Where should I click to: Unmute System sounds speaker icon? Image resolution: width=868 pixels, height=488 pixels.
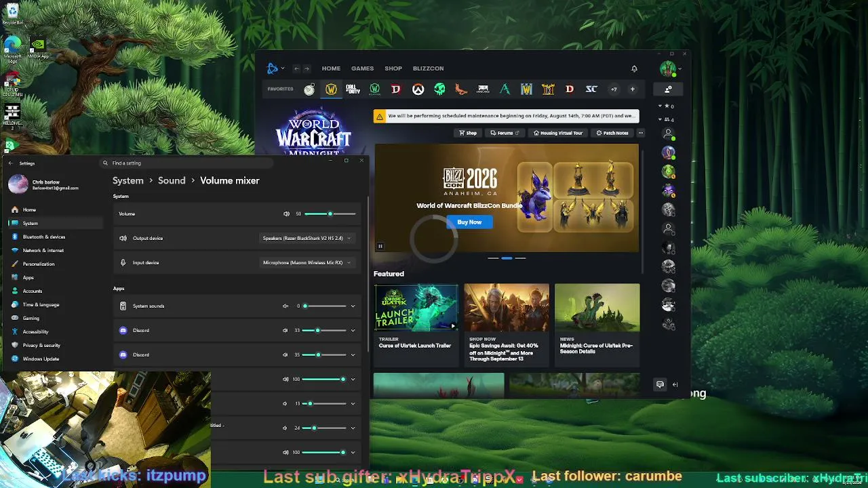coord(285,306)
